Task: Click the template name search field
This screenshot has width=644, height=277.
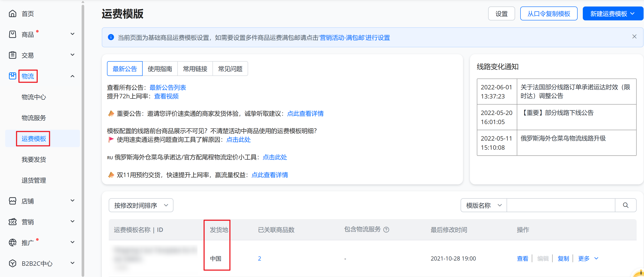Action: click(x=560, y=205)
